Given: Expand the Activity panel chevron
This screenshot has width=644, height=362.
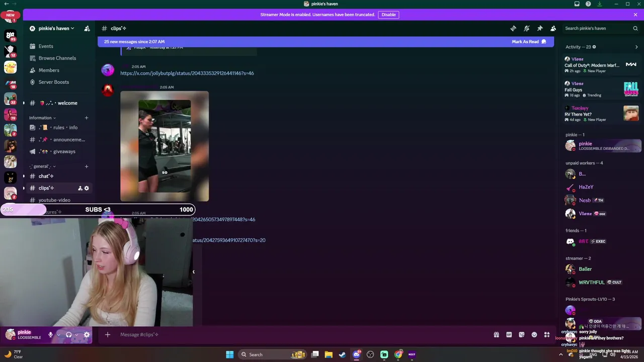Looking at the screenshot, I should pos(636,47).
